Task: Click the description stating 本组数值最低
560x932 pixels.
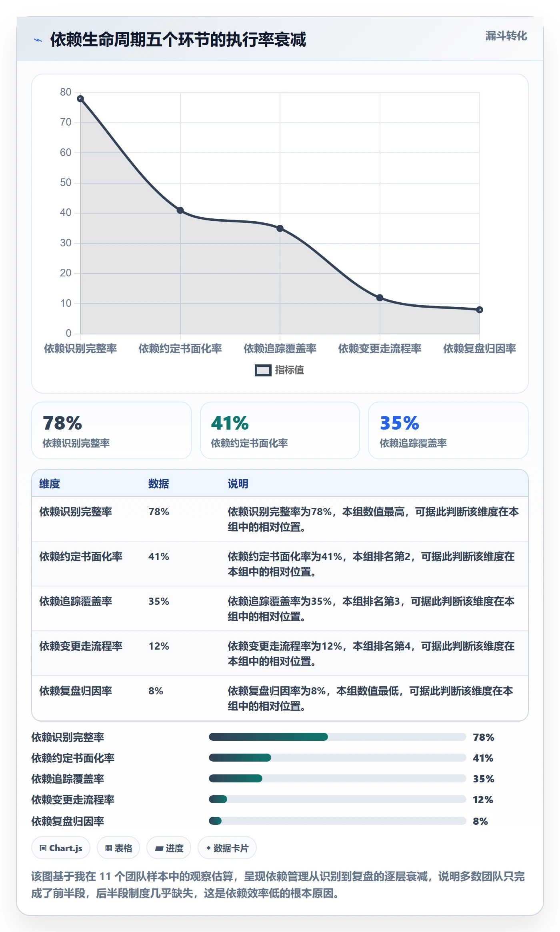Action: (370, 698)
